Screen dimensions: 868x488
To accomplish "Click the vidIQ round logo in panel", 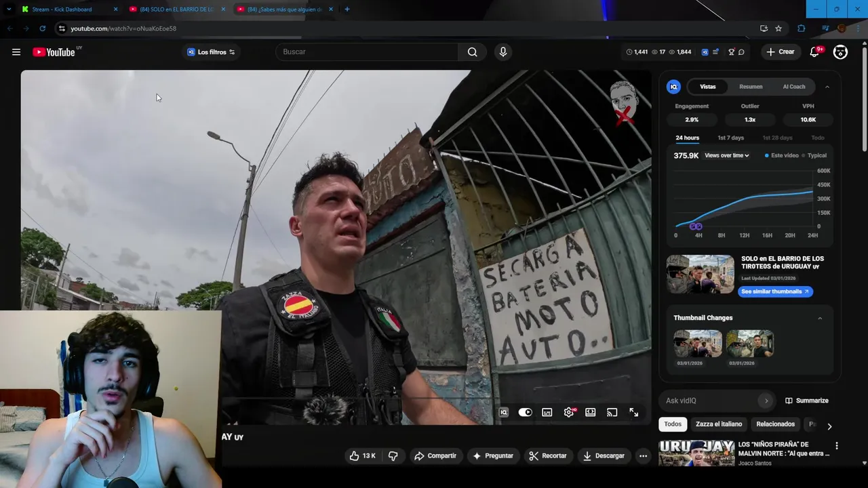I will coord(673,87).
